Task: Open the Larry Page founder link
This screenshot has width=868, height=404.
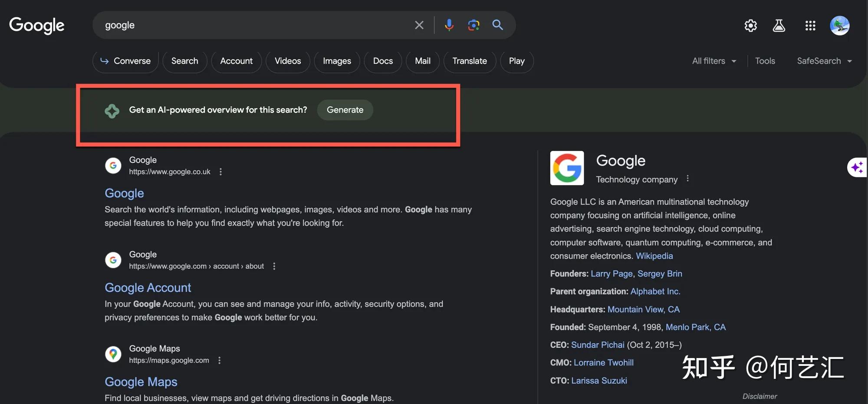Action: (612, 274)
